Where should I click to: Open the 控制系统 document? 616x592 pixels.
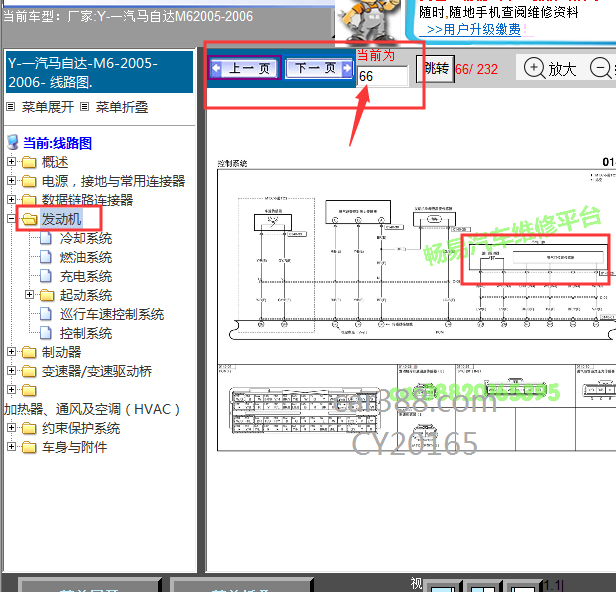coord(86,333)
